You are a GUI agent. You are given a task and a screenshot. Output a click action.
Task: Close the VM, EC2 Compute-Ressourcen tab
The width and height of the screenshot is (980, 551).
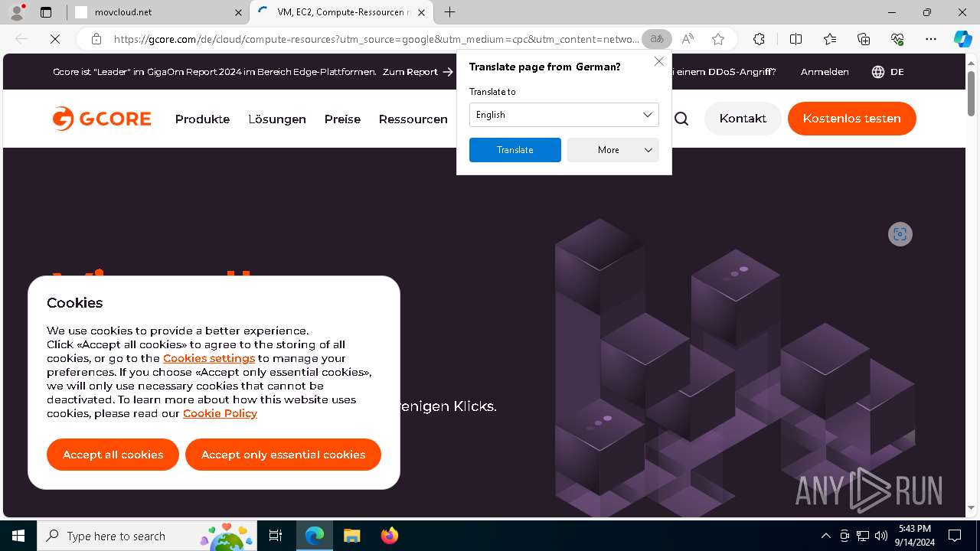[x=421, y=12]
